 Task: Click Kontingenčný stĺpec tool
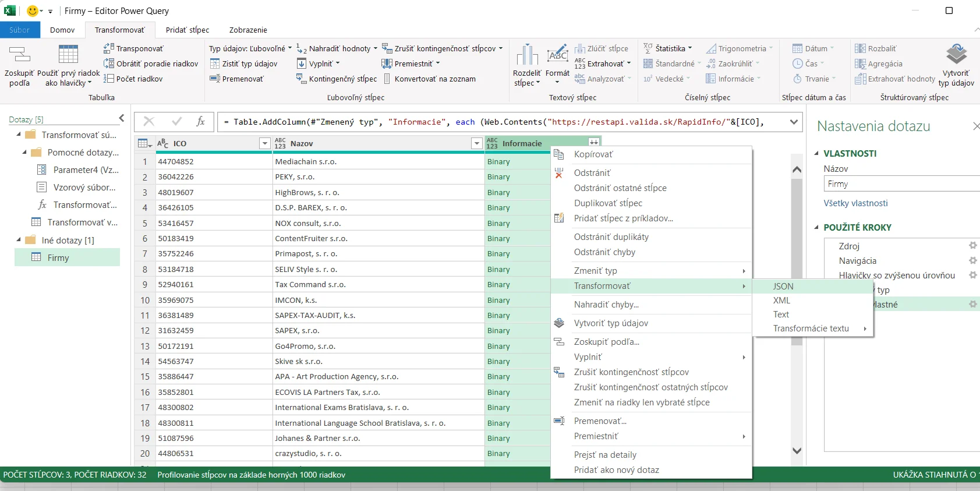tap(337, 79)
